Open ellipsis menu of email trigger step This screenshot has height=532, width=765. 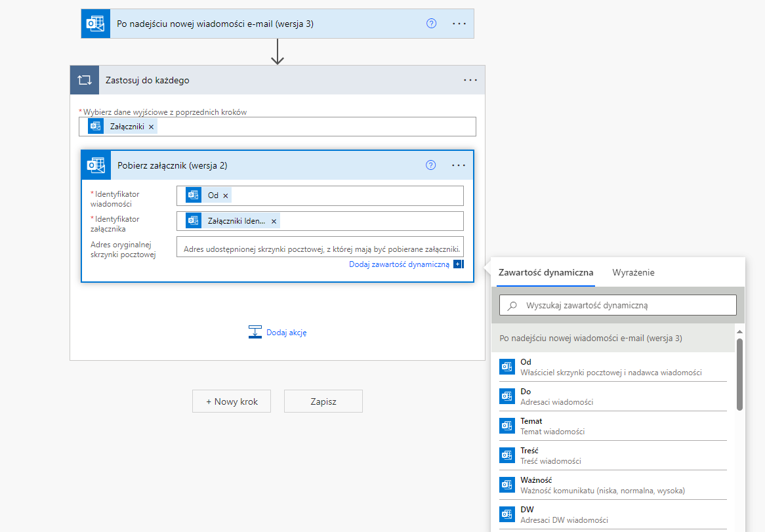click(x=459, y=23)
